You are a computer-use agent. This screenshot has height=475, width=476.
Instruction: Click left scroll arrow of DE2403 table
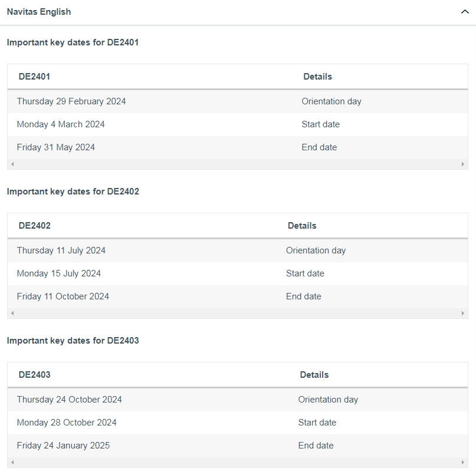[12, 462]
